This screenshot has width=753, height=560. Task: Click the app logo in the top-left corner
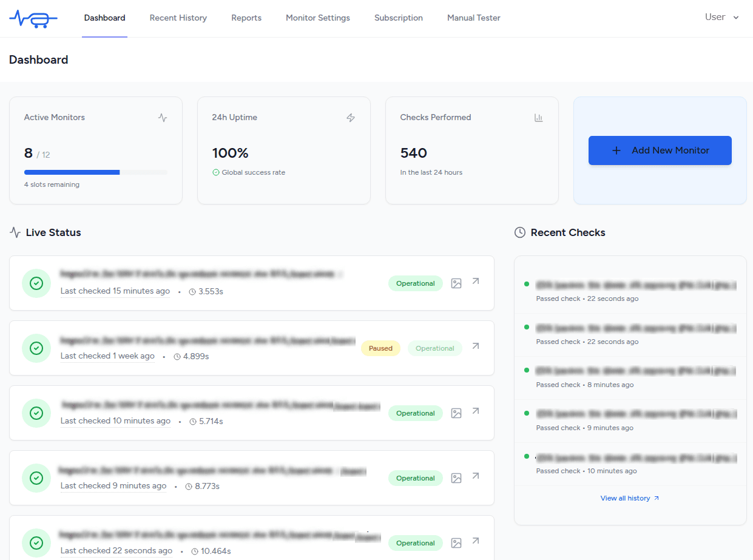pyautogui.click(x=33, y=18)
